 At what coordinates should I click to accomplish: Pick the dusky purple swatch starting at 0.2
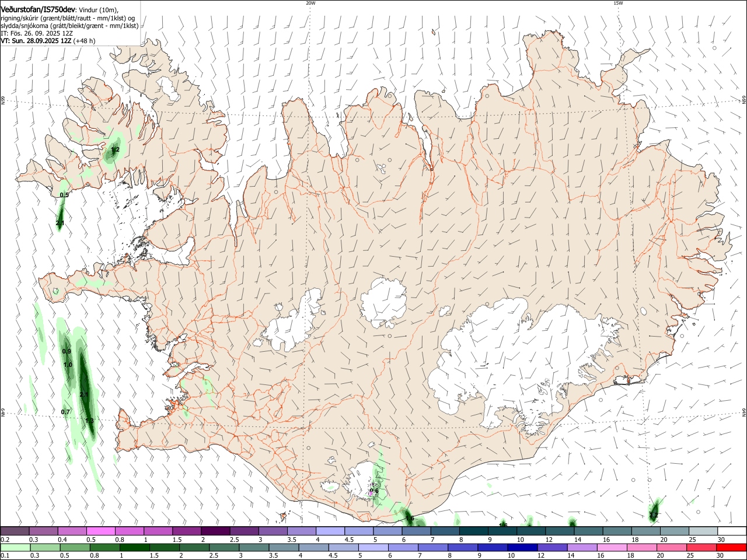click(x=15, y=531)
